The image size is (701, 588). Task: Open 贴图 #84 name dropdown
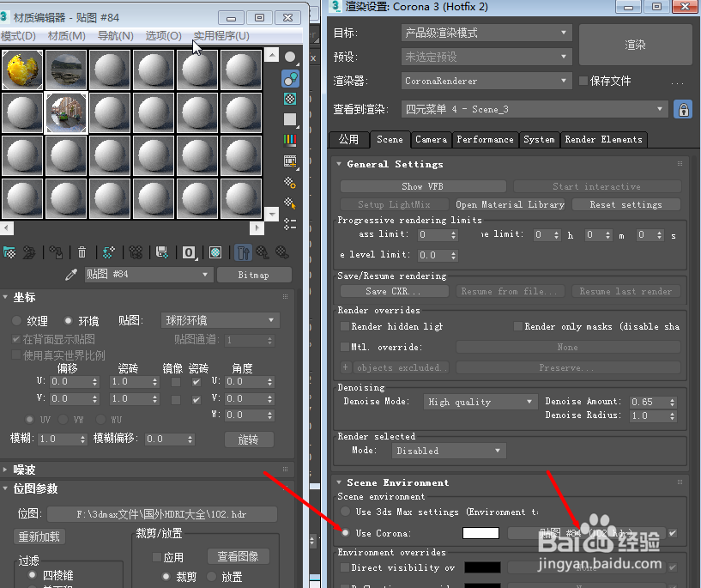(148, 275)
